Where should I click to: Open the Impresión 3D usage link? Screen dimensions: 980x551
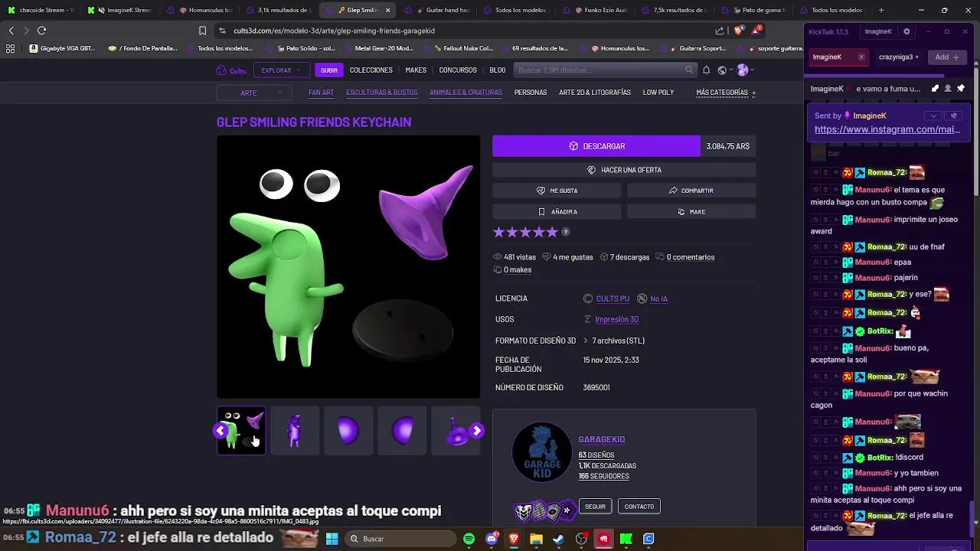(617, 319)
